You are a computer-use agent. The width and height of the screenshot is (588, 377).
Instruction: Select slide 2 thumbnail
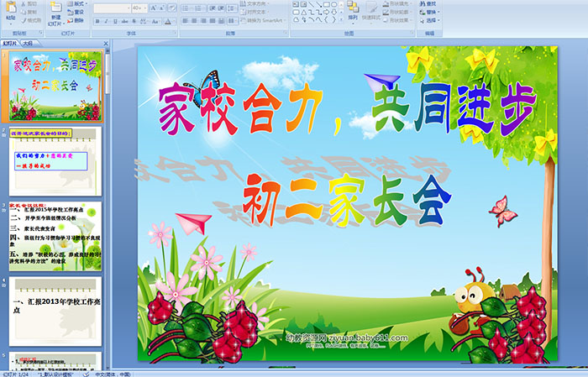pyautogui.click(x=55, y=161)
